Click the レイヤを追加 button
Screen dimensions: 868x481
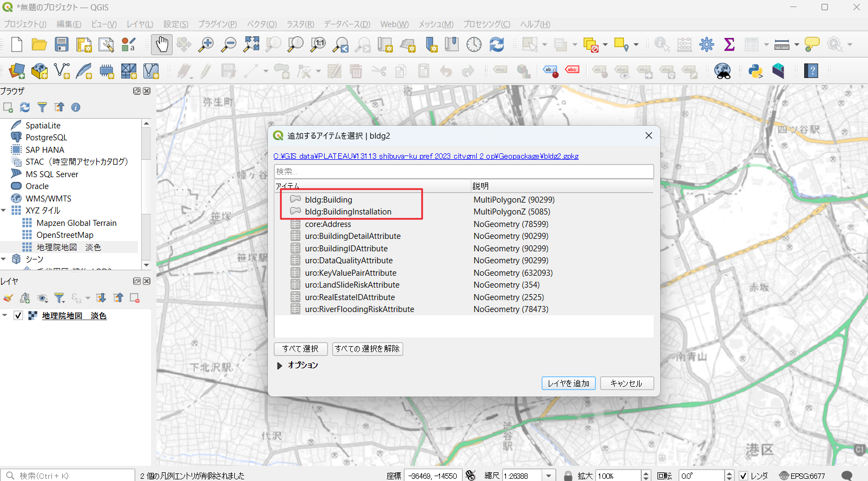point(568,383)
